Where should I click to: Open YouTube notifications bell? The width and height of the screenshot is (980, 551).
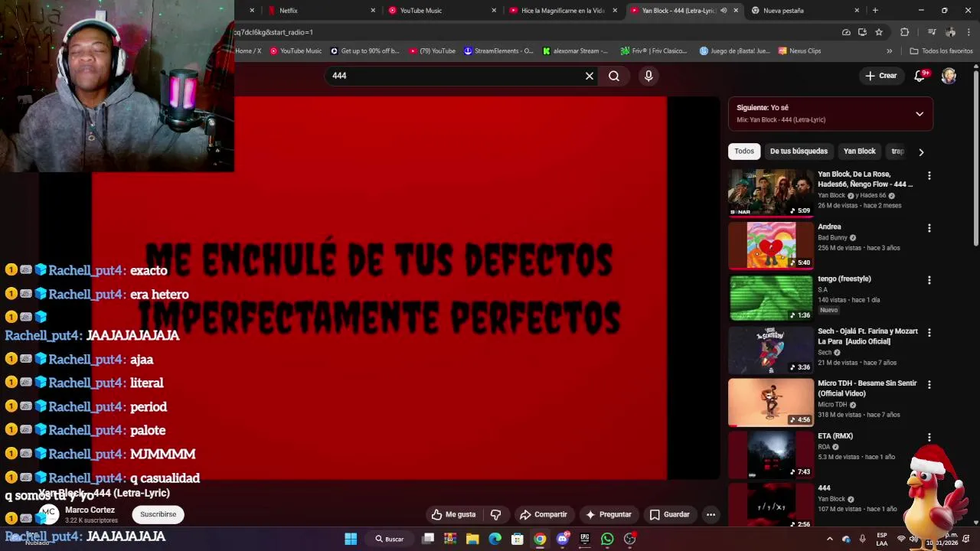click(920, 75)
